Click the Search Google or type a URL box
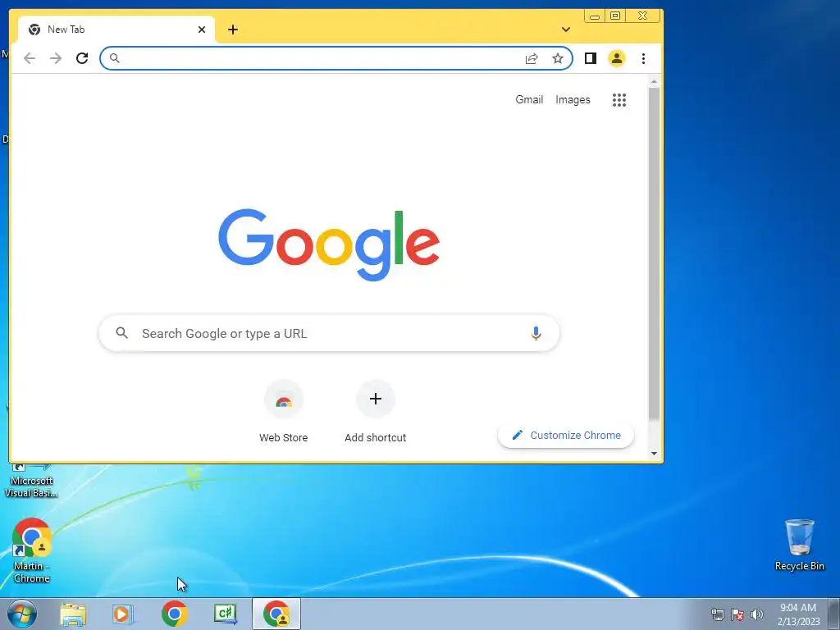Viewport: 840px width, 630px height. click(330, 333)
